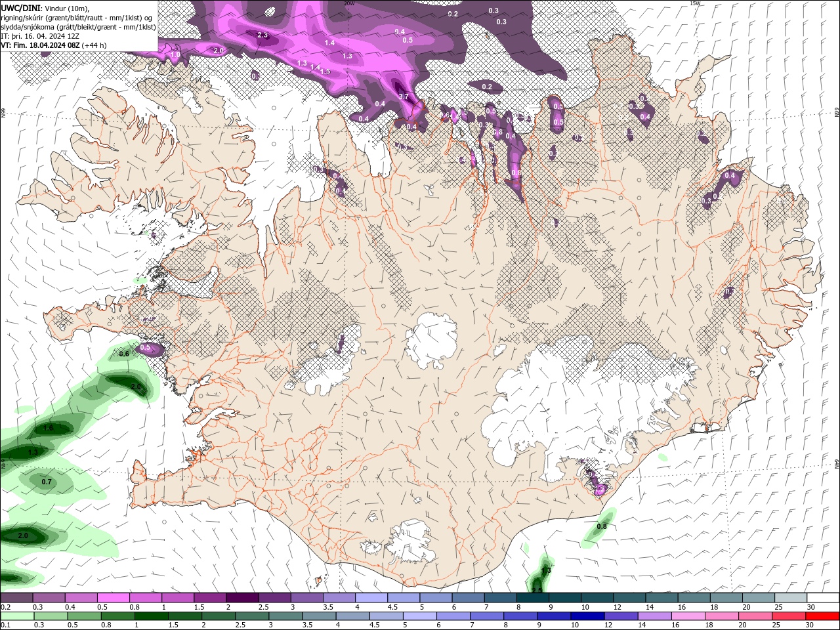
Task: Click the dark purple 2 swatch, snow scale
Action: 242,598
